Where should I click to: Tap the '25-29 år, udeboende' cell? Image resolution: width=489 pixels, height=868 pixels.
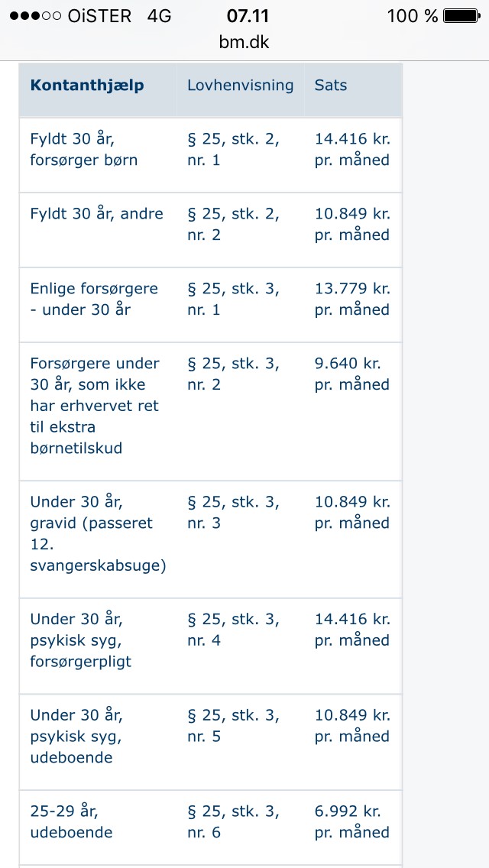(x=71, y=821)
